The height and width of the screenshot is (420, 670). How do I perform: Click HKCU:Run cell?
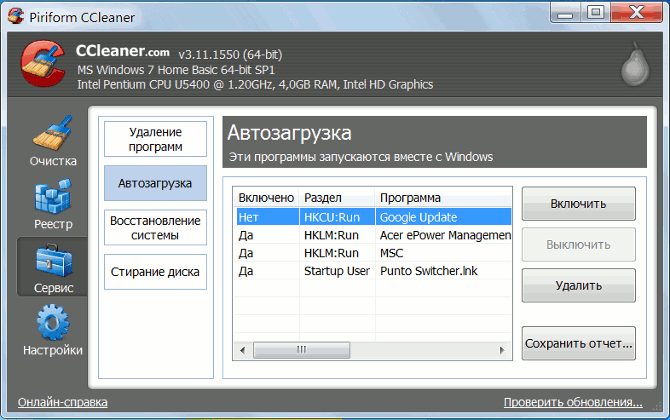tap(337, 217)
